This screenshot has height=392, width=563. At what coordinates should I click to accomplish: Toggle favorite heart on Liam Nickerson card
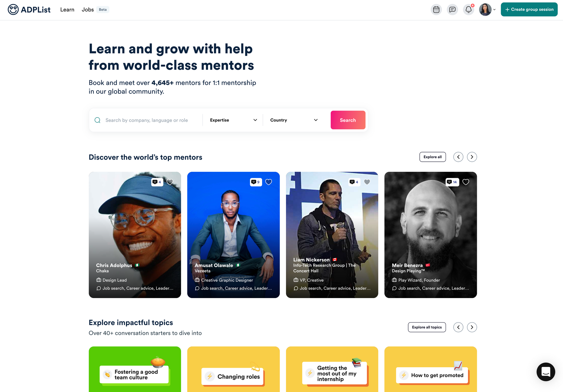(x=367, y=182)
